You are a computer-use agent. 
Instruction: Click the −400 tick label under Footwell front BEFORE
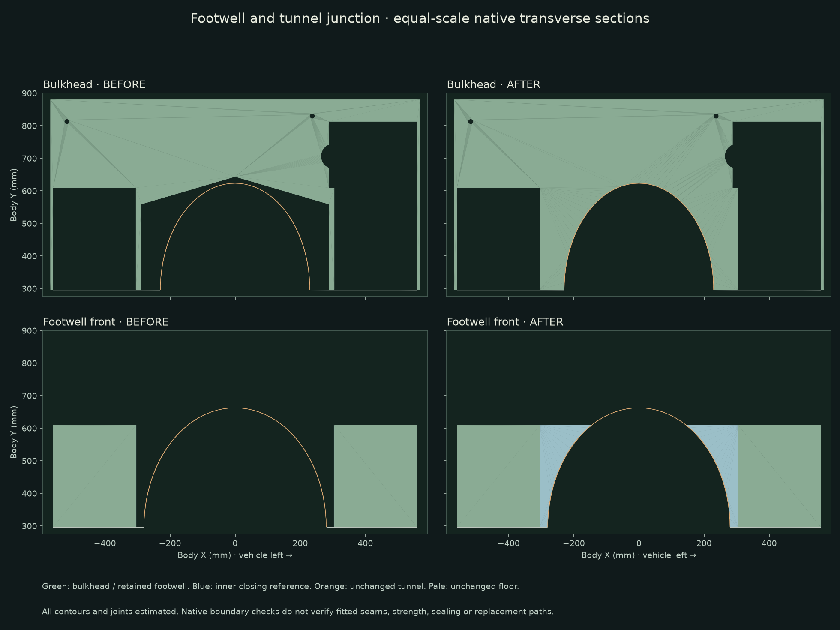(105, 543)
